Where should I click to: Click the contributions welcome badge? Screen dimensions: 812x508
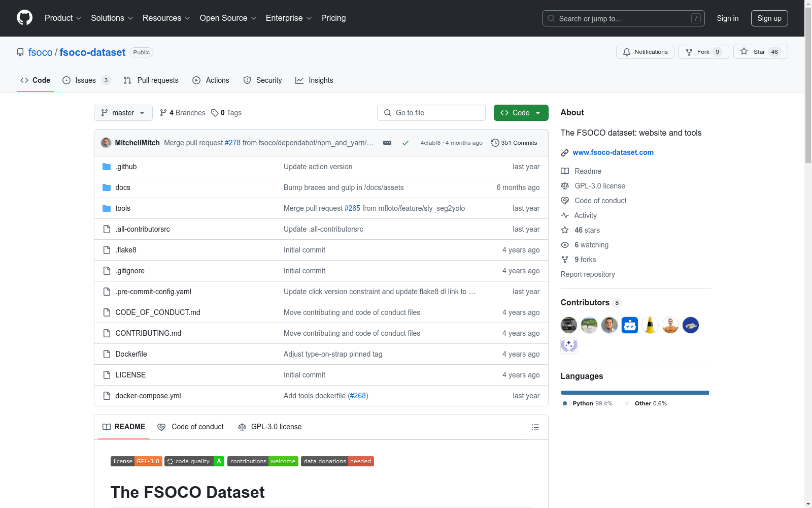(263, 461)
